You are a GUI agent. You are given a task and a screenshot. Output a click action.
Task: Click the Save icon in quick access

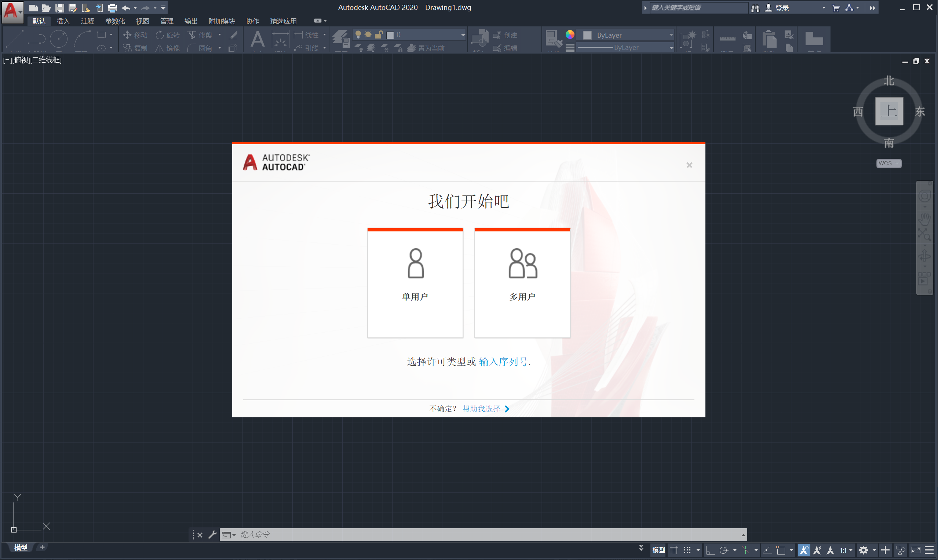[60, 8]
